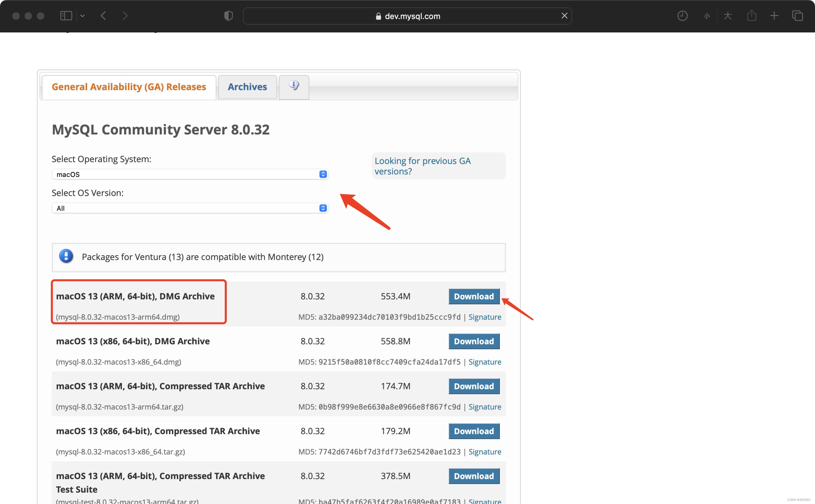815x504 pixels.
Task: Show the tab overview
Action: point(797,16)
